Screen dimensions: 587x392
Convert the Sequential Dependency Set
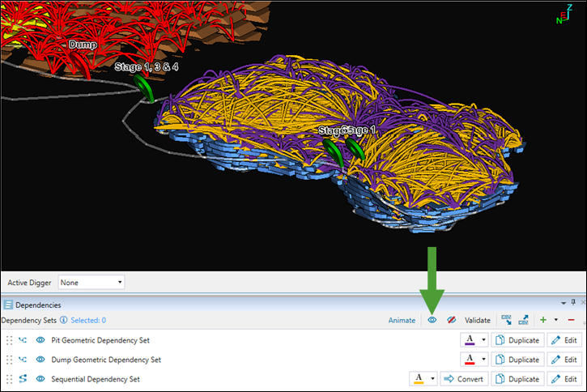coord(464,378)
